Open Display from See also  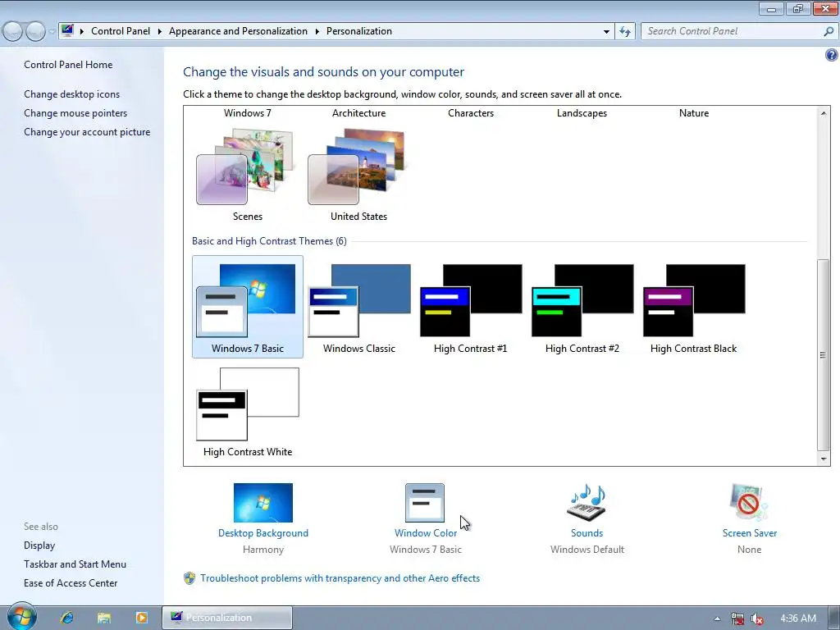[39, 546]
